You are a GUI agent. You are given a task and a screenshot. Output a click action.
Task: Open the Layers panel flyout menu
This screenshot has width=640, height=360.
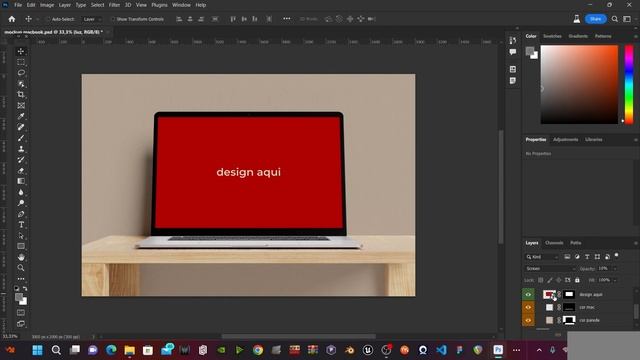[636, 243]
